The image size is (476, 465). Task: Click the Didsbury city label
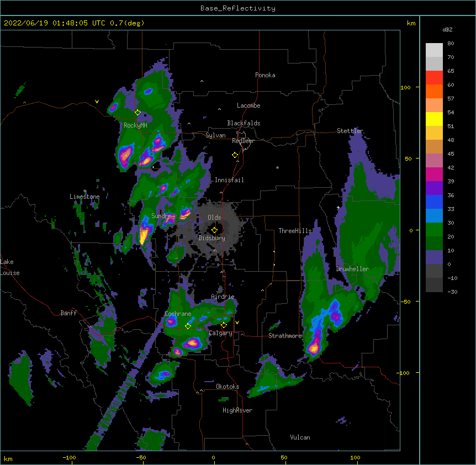[212, 238]
